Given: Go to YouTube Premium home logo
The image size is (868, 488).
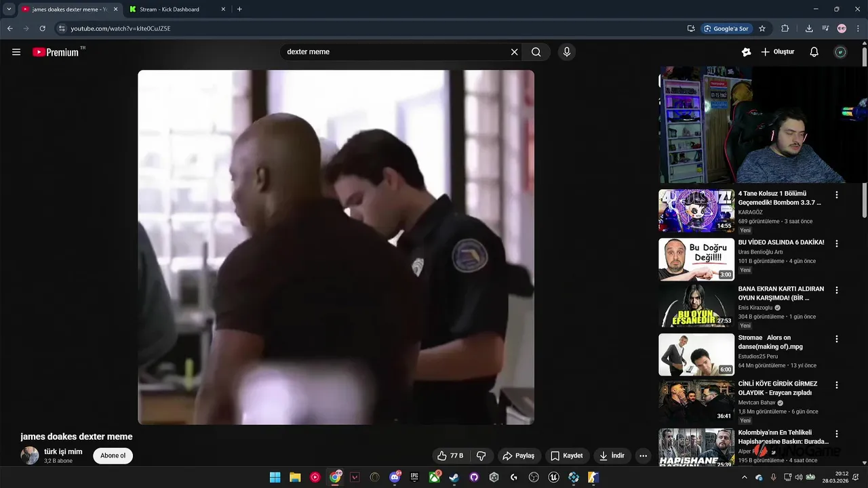Looking at the screenshot, I should tap(56, 52).
